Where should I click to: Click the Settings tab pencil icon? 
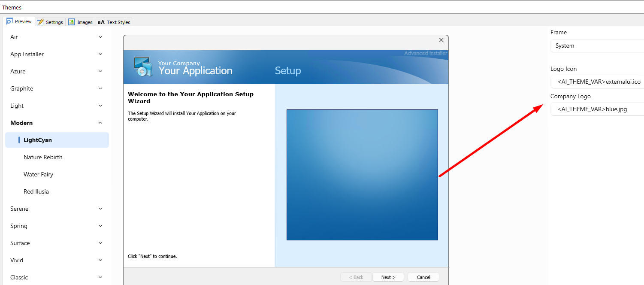[x=40, y=22]
